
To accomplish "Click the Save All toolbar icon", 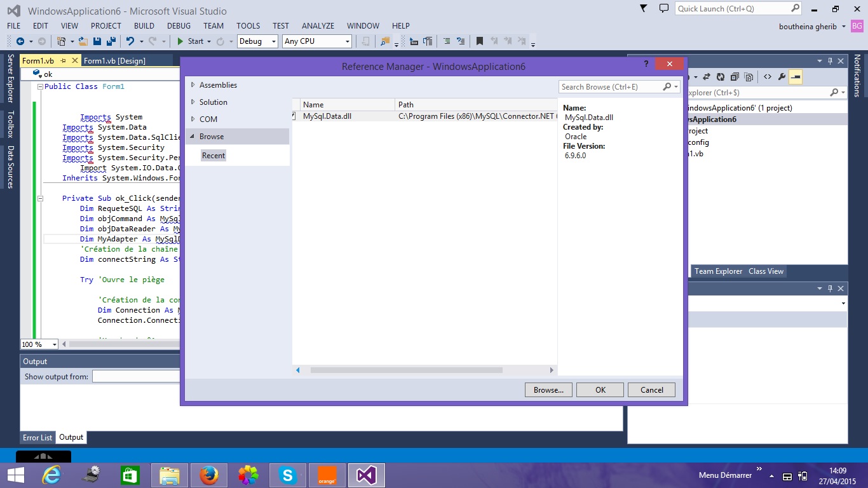I will click(110, 41).
